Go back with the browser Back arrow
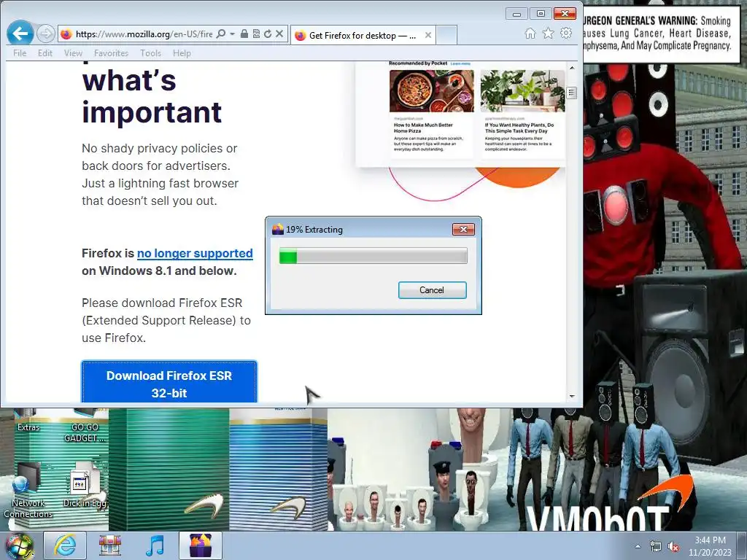 point(20,34)
